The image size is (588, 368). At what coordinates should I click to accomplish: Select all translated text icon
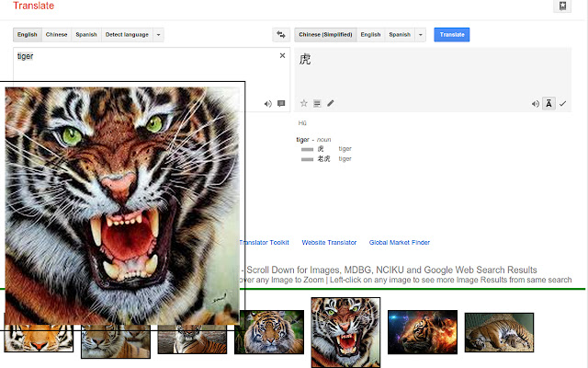tap(317, 104)
